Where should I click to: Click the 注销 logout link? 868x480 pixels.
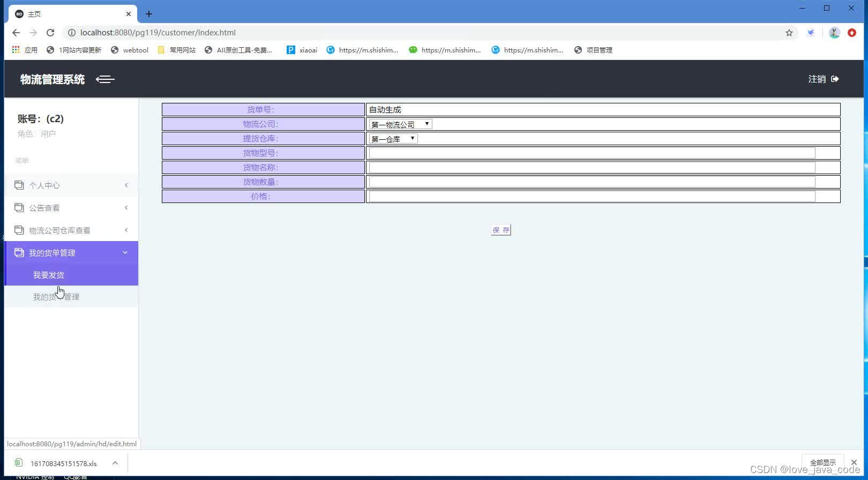pos(817,79)
